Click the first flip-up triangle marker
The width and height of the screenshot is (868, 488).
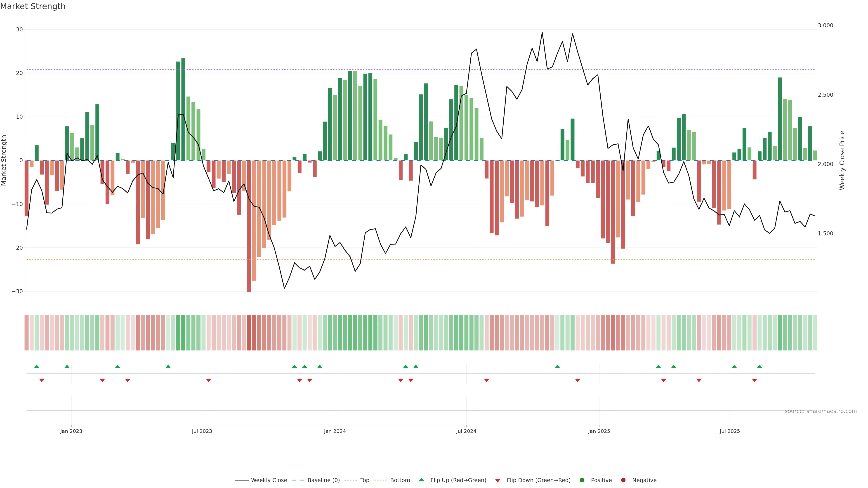(37, 366)
